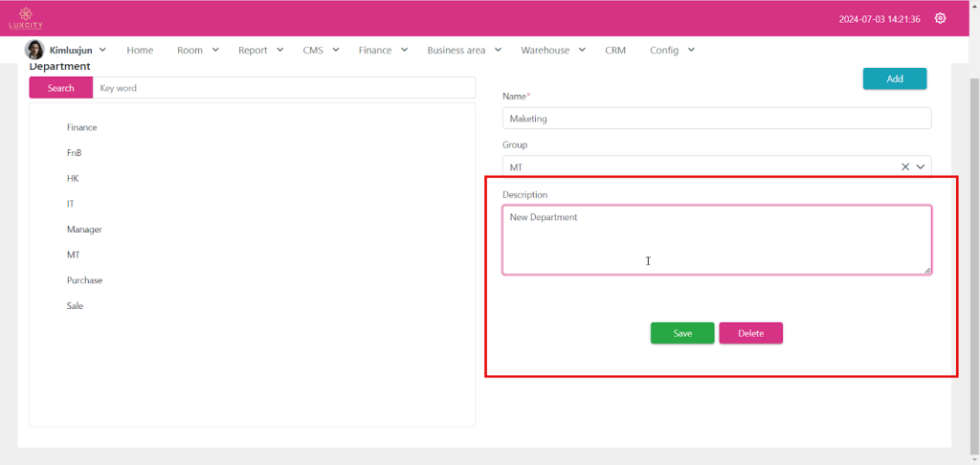Viewport: 980px width, 465px height.
Task: Open the settings gear icon
Action: [x=940, y=18]
